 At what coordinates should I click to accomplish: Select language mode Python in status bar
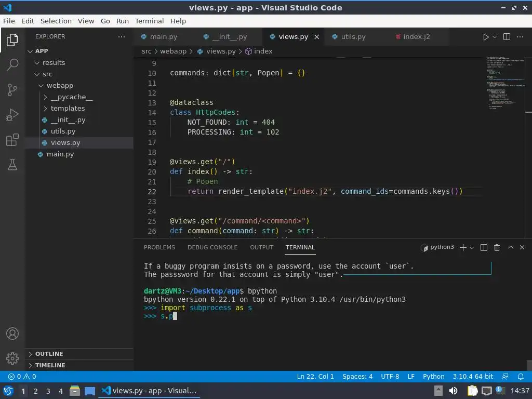pos(433,377)
